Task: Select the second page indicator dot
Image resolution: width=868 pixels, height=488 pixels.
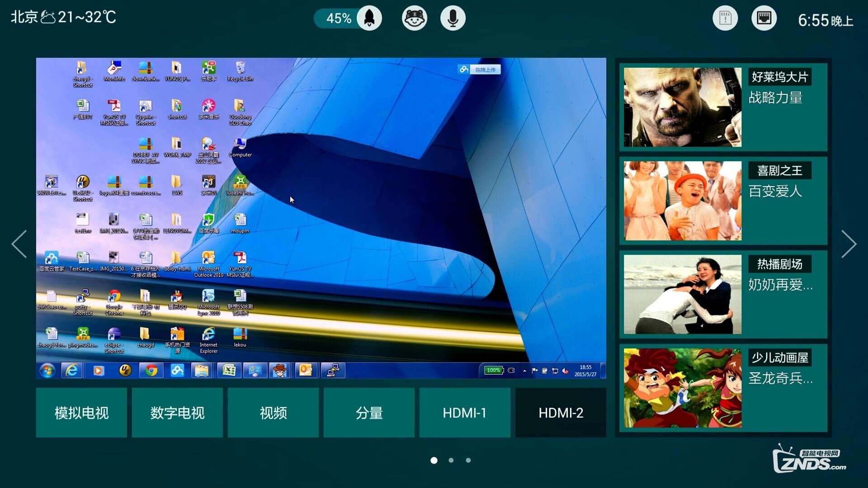Action: tap(451, 460)
